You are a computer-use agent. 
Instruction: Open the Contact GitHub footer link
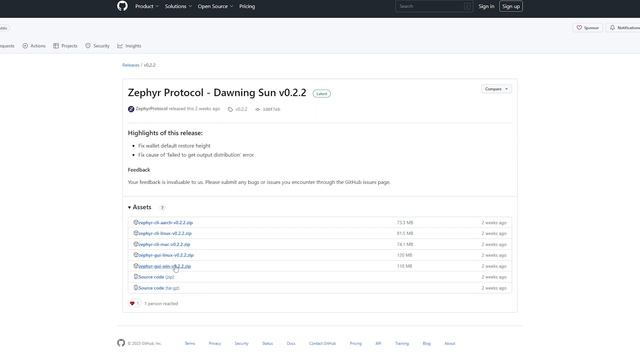322,343
